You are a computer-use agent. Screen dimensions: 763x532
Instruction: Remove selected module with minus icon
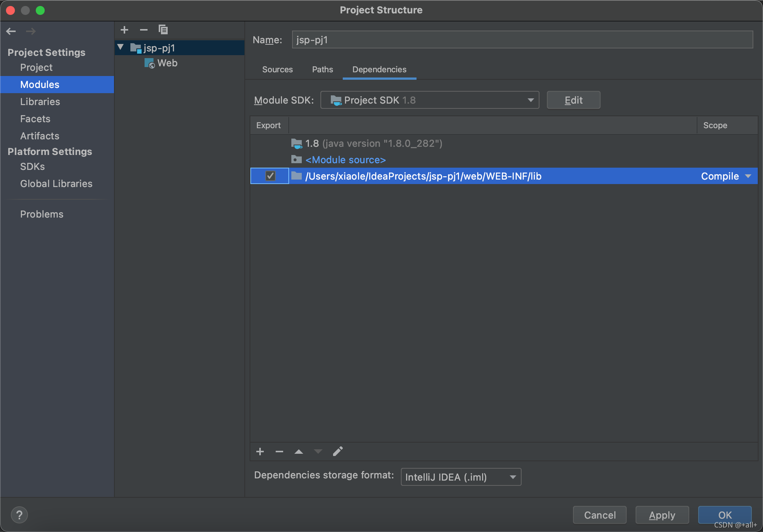pyautogui.click(x=144, y=30)
